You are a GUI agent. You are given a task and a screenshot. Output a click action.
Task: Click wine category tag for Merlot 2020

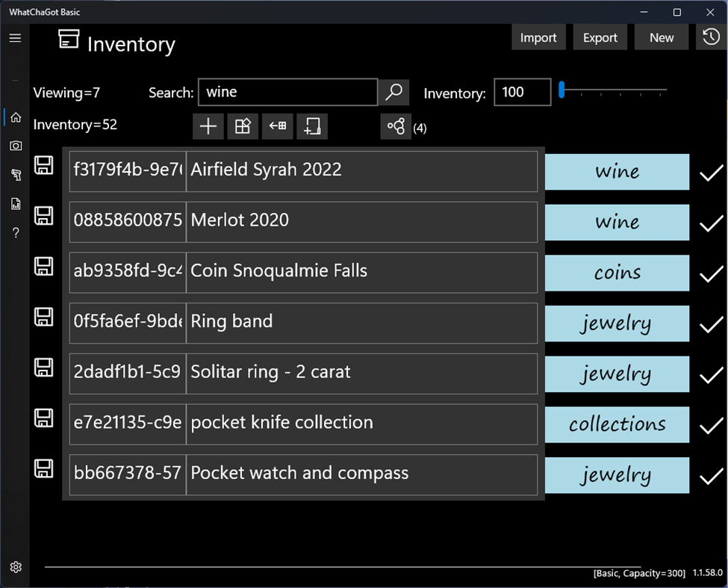[617, 223]
